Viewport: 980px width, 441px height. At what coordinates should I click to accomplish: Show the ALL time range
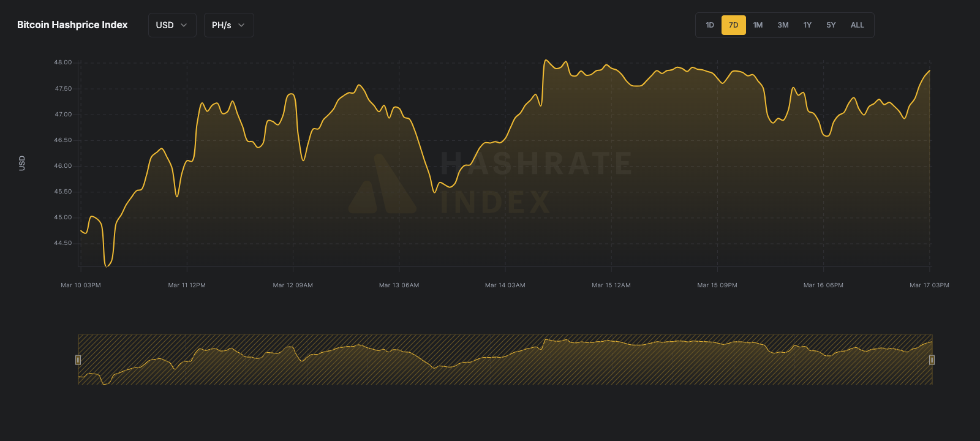pyautogui.click(x=858, y=25)
